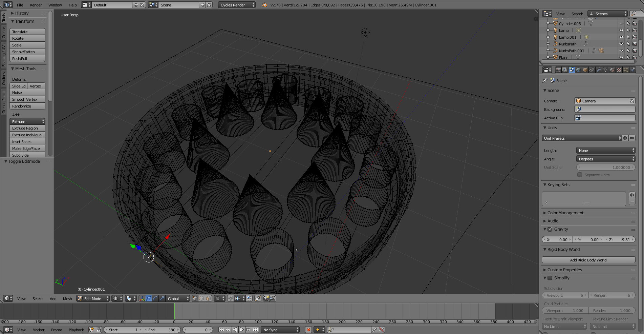
Task: Play the animation forward
Action: coord(242,330)
